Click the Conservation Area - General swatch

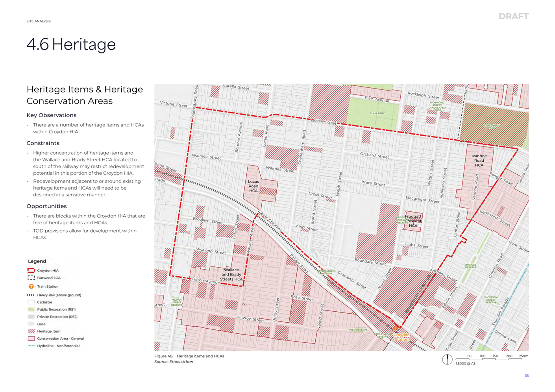tap(31, 338)
